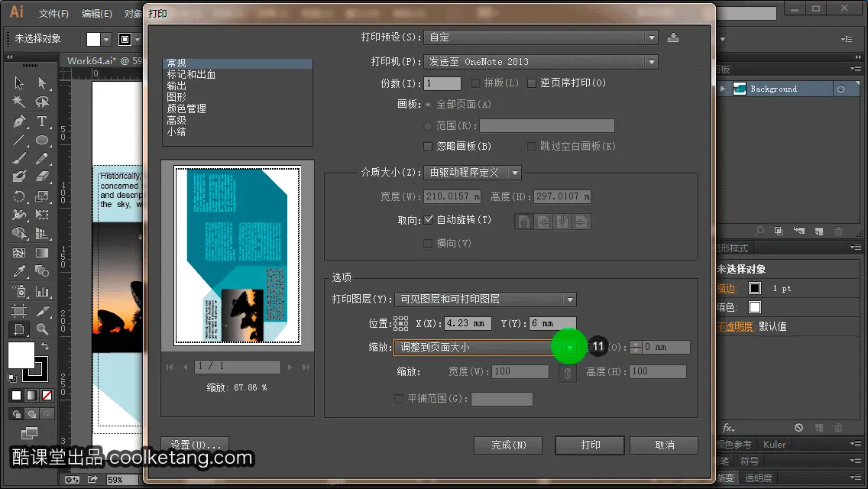Open the 打印图层 dropdown
868x489 pixels.
coord(485,300)
